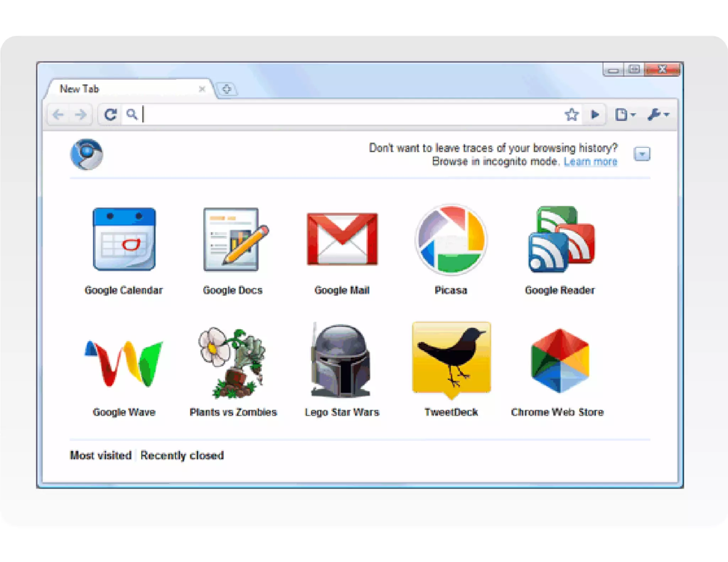The height and width of the screenshot is (562, 728).
Task: Click the Picasa label text
Action: 451,291
